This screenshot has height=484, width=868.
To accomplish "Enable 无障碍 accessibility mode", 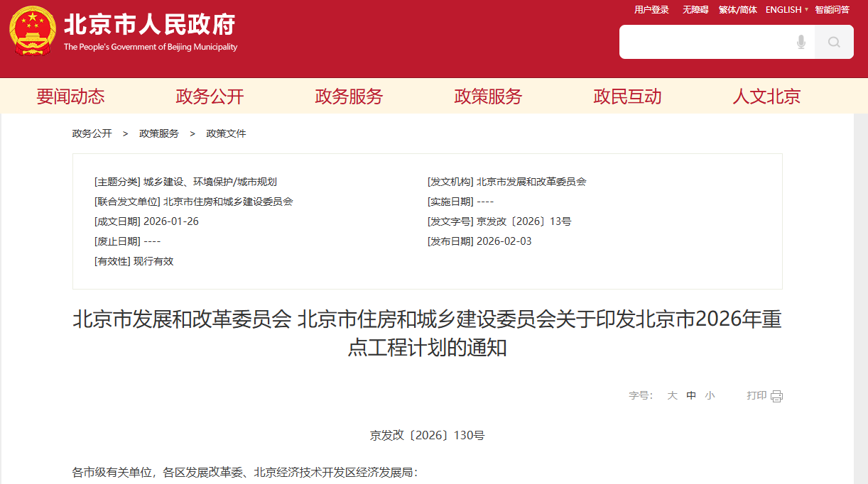I will [695, 10].
